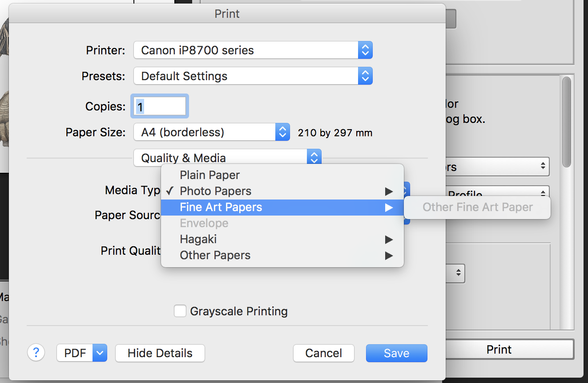This screenshot has width=588, height=383.
Task: Click the stepper arrows beside the Profile field
Action: (x=542, y=194)
